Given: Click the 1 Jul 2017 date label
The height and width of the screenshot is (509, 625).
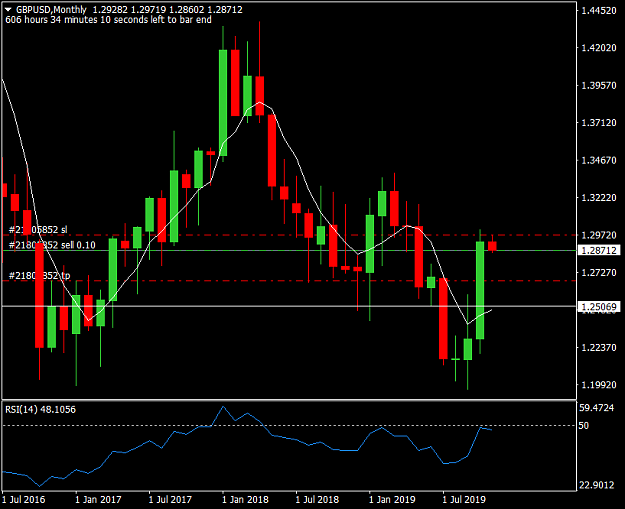Looking at the screenshot, I should (x=170, y=499).
